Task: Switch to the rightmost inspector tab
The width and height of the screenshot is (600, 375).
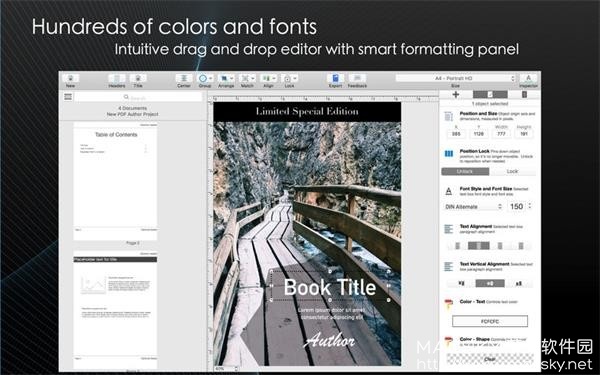Action: (524, 95)
